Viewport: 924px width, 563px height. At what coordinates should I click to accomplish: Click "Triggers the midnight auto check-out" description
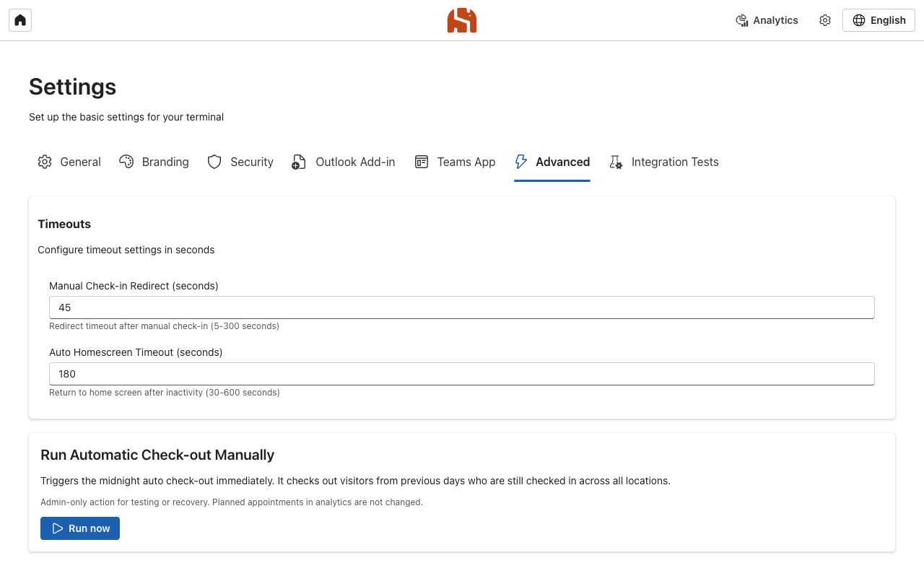(x=355, y=481)
